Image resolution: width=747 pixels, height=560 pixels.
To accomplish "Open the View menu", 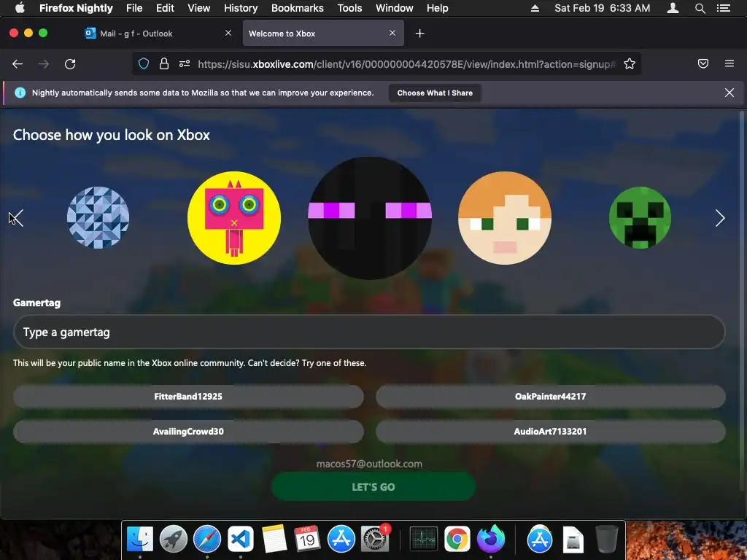I will 198,8.
